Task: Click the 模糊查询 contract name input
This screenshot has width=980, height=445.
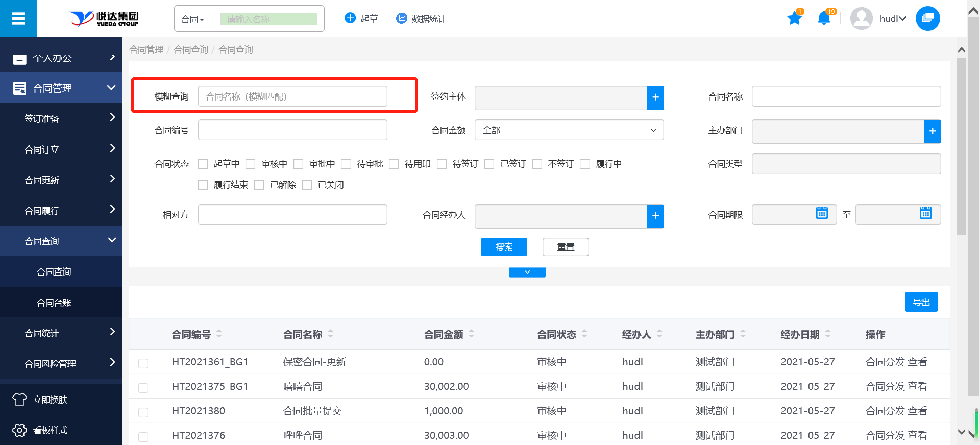Action: 292,96
